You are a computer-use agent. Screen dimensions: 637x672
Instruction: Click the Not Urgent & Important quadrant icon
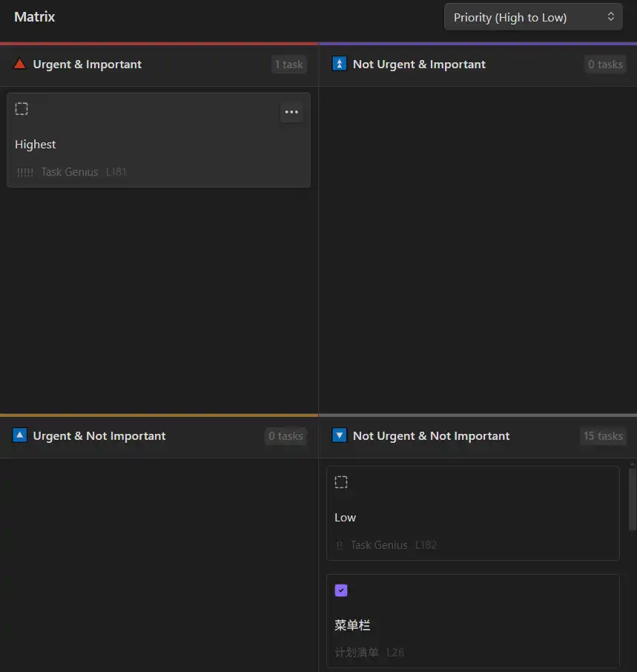pos(340,65)
